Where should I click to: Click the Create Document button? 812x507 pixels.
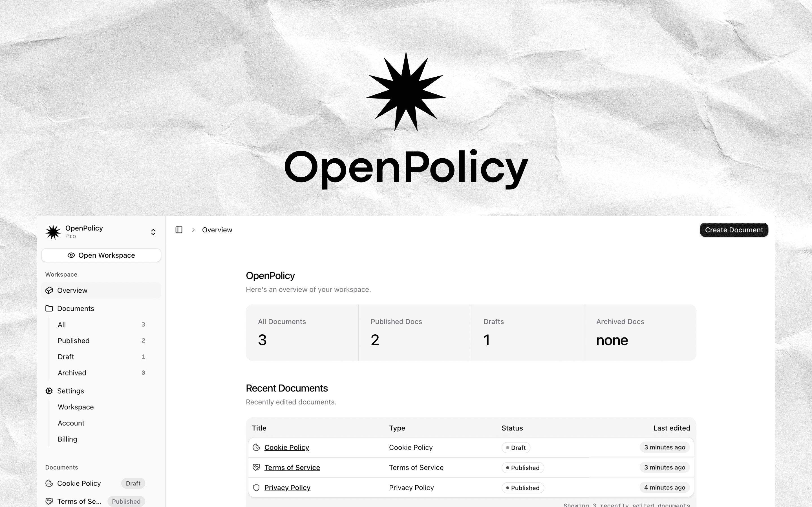click(x=734, y=230)
